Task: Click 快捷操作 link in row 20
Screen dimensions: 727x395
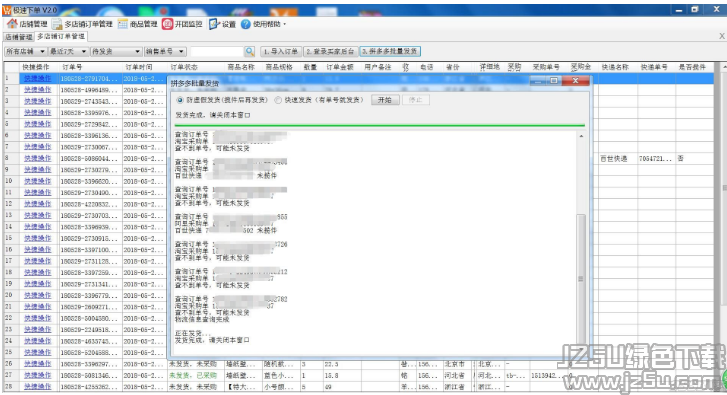Action: tap(38, 295)
